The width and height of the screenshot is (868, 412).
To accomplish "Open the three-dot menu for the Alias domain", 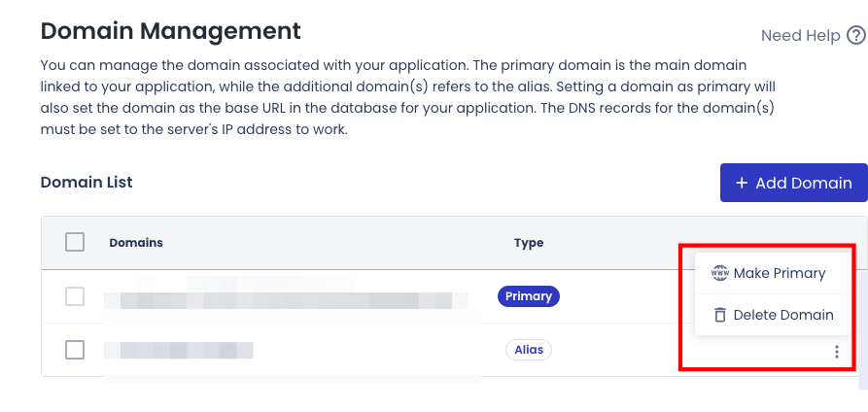I will 837,351.
